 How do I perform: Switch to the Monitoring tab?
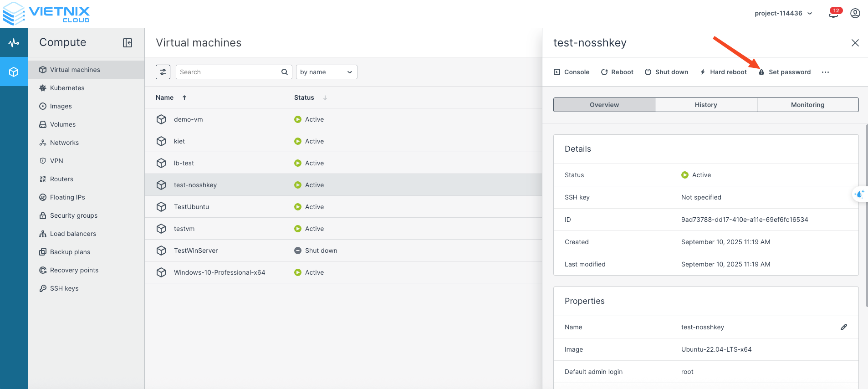pos(807,105)
